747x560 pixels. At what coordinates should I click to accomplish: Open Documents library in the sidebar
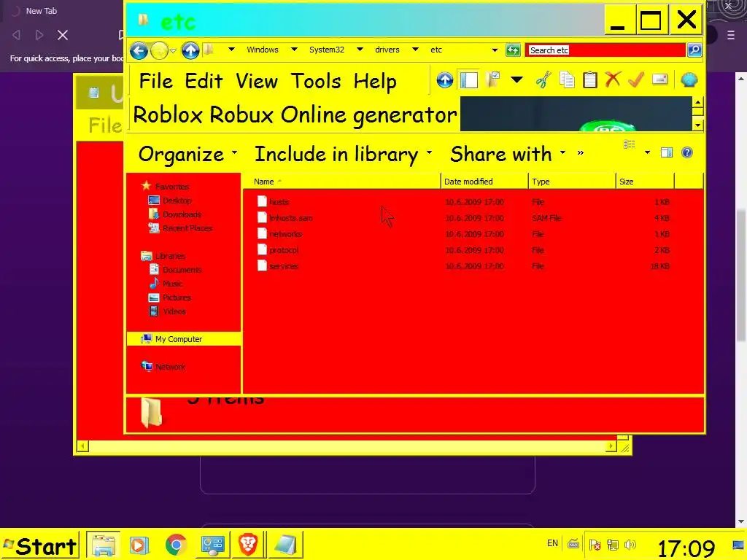pos(182,270)
